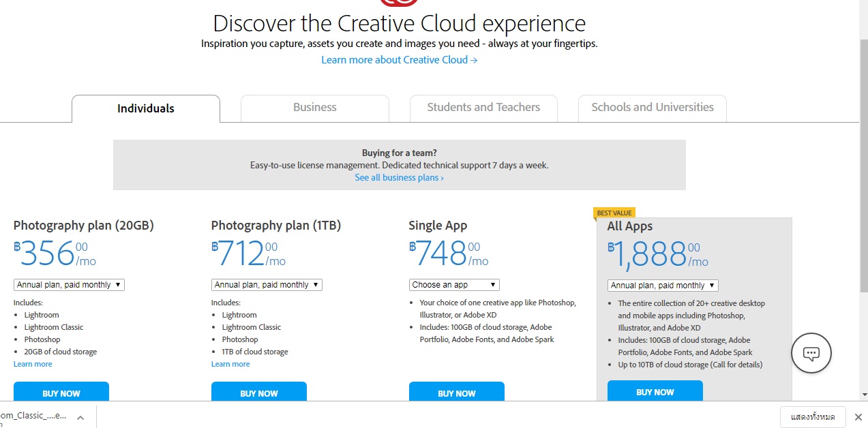The image size is (868, 428).
Task: Click the "Buying for a team?" banner heading
Action: click(x=400, y=153)
